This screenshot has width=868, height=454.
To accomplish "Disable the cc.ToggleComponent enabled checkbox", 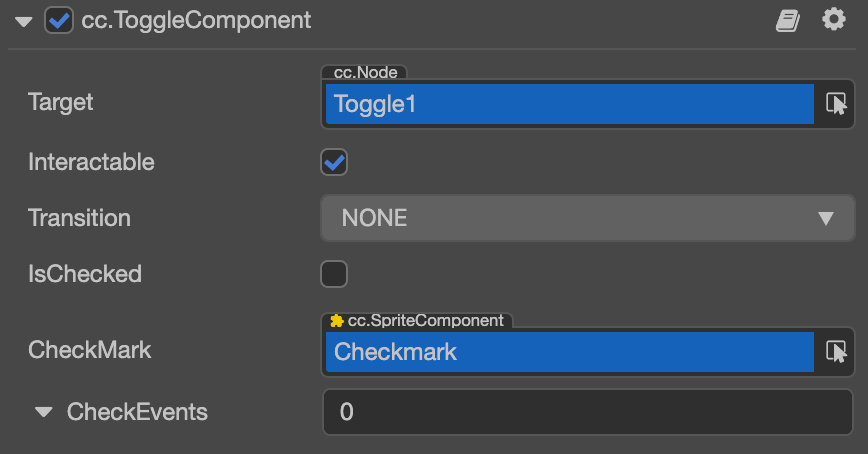I will tap(59, 21).
